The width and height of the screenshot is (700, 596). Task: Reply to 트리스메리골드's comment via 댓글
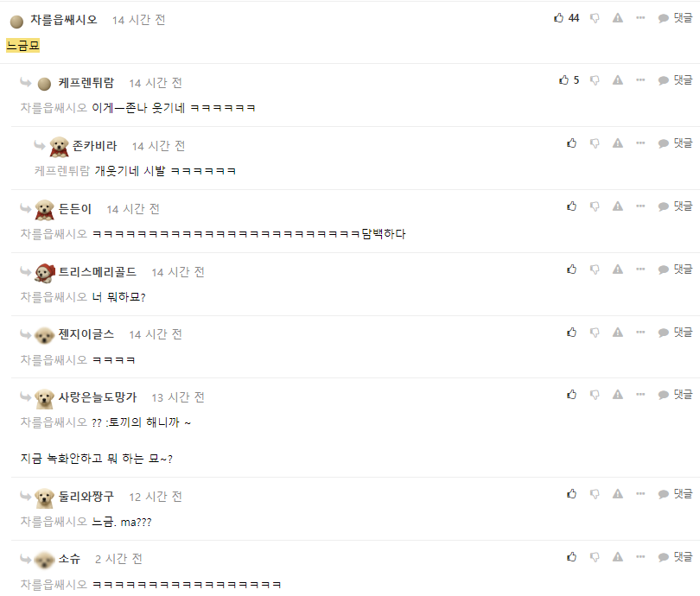(675, 269)
